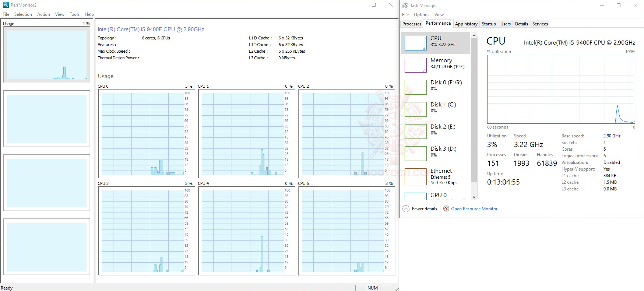Select Disk 2 (E:) entry

point(435,132)
